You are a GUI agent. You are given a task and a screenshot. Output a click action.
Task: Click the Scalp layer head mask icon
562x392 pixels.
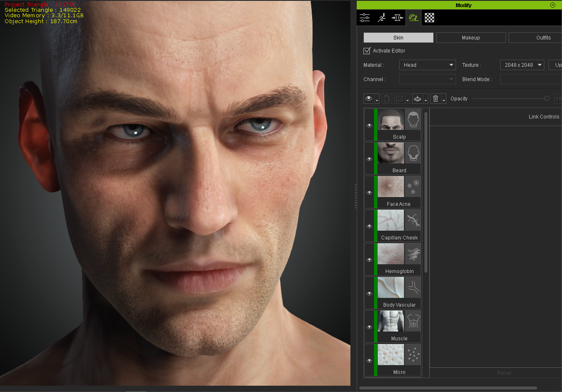pos(413,119)
